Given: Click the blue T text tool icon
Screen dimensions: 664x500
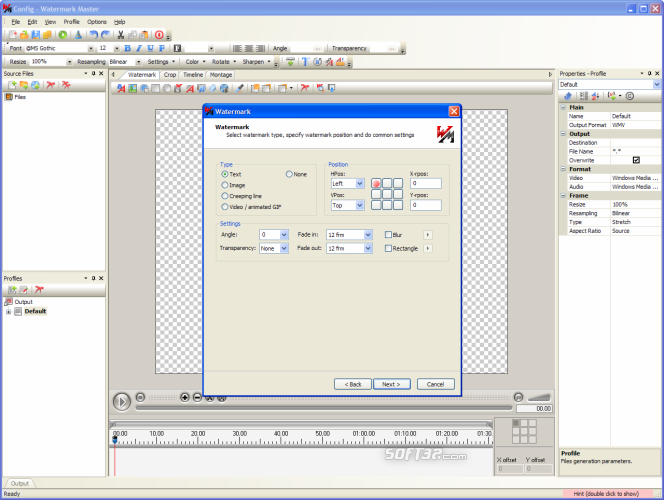Looking at the screenshot, I should [x=304, y=62].
